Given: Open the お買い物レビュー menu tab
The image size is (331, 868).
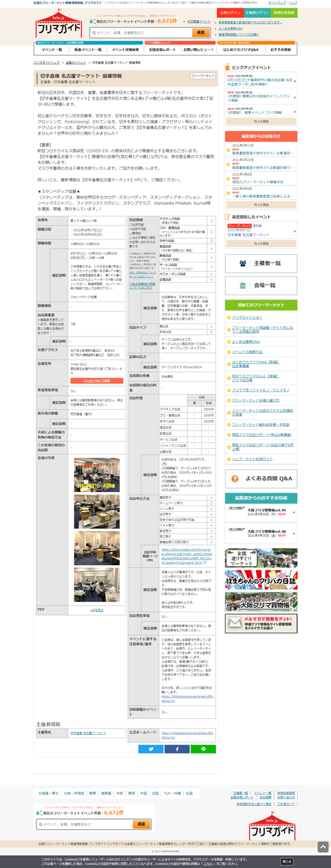Looking at the screenshot, I should 199,50.
